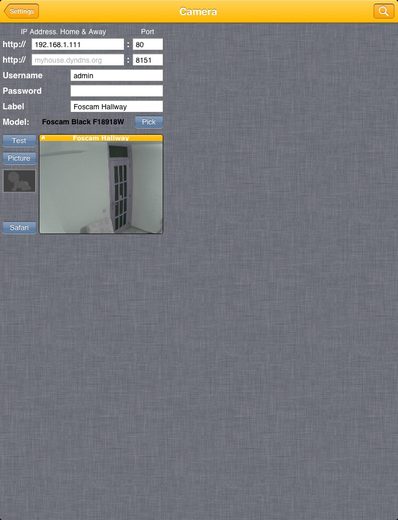Focus the empty Password field
The width and height of the screenshot is (398, 520).
point(117,91)
